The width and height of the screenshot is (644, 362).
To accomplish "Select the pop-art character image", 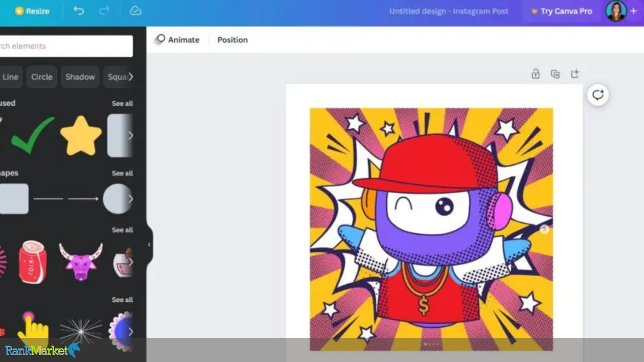I will pyautogui.click(x=431, y=229).
